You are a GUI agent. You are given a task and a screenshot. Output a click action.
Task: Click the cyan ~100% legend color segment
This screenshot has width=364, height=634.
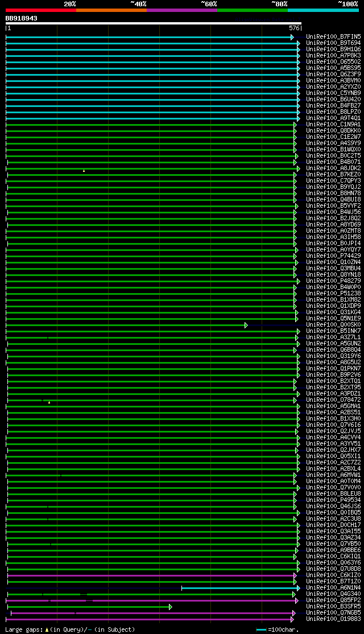(323, 10)
